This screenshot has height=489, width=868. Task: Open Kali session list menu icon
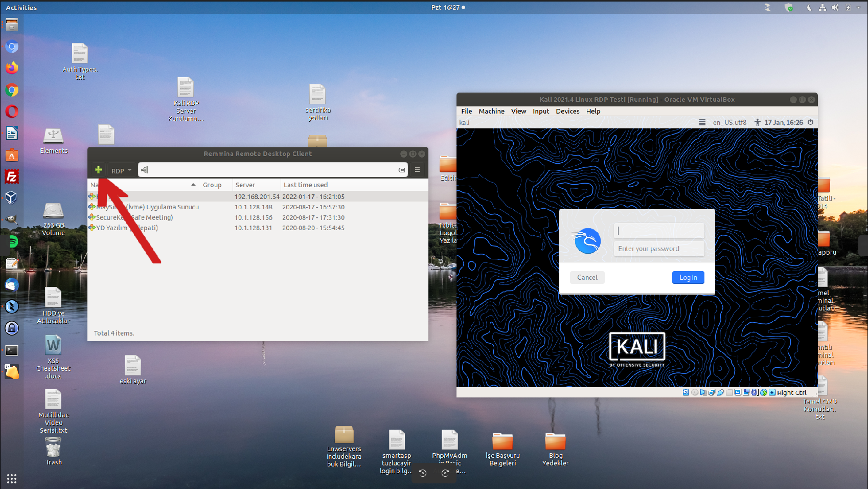pyautogui.click(x=702, y=122)
